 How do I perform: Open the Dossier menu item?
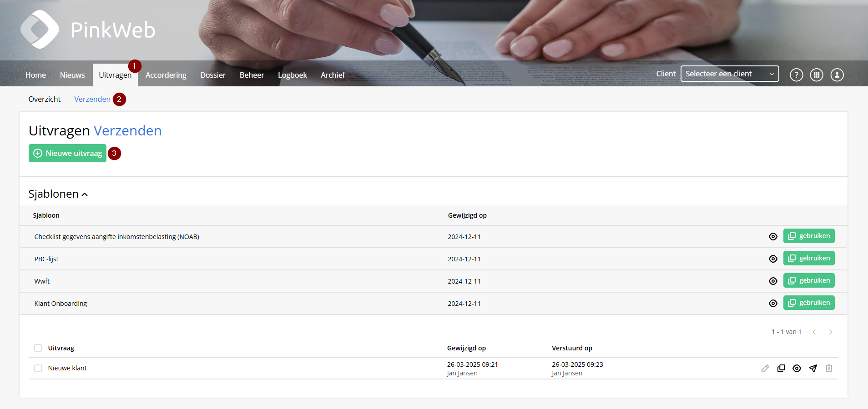pyautogui.click(x=213, y=75)
